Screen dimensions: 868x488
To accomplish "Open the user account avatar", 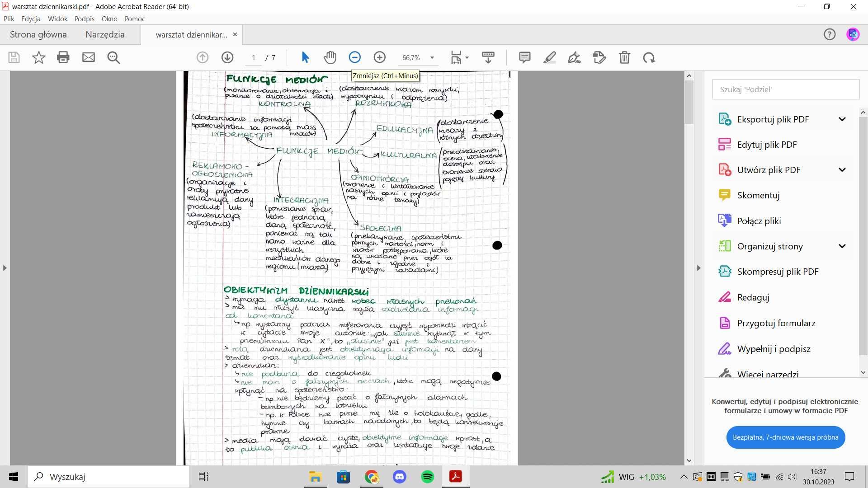I will tap(853, 34).
